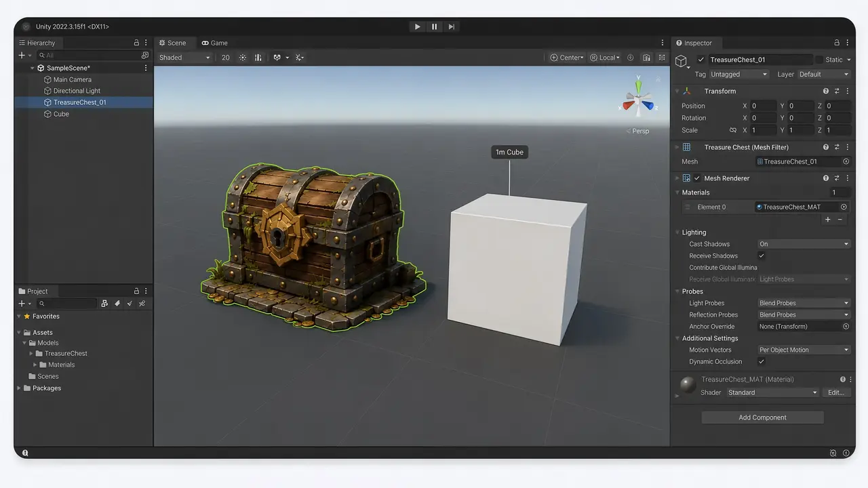Screen dimensions: 868x488
Task: Start Play mode with the Play button
Action: point(417,26)
